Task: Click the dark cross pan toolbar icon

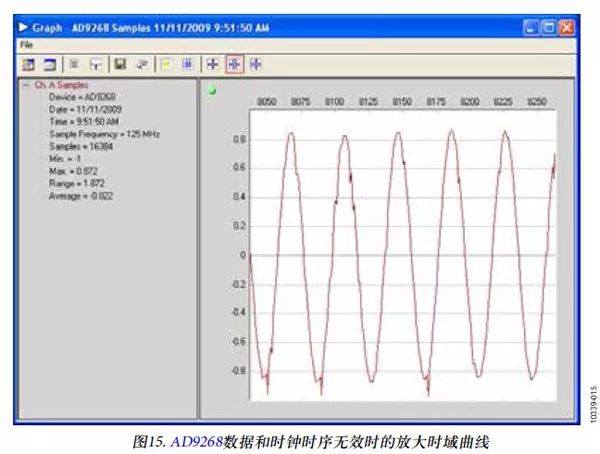Action: (x=212, y=64)
